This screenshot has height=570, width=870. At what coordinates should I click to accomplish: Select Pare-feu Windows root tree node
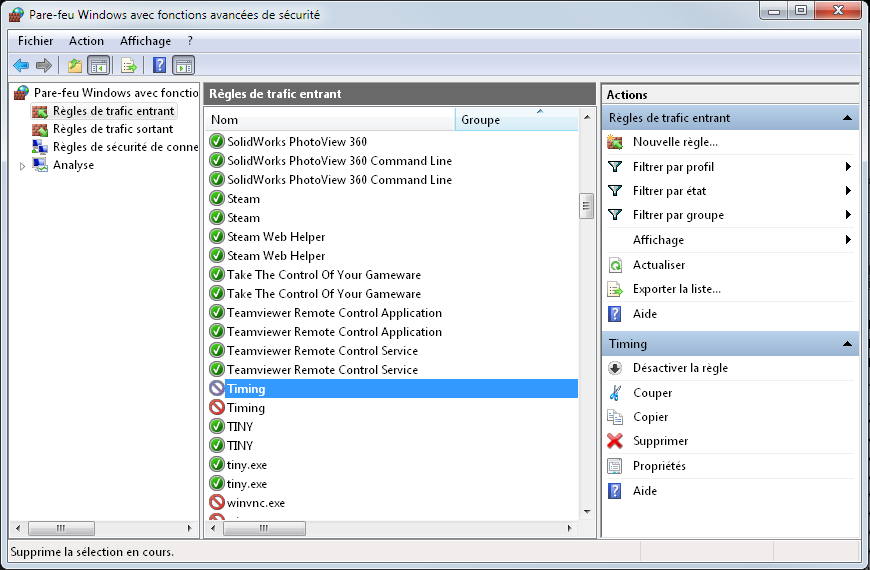[x=116, y=93]
